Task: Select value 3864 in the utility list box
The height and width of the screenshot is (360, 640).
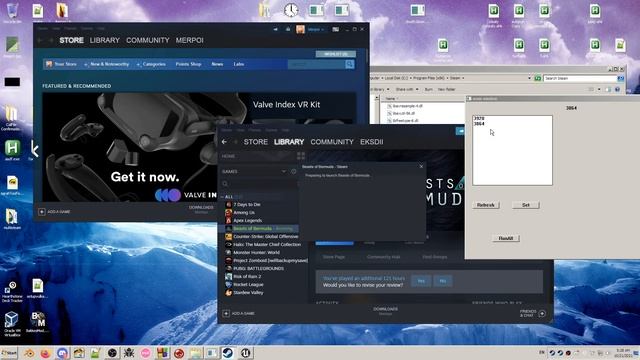Action: point(479,123)
